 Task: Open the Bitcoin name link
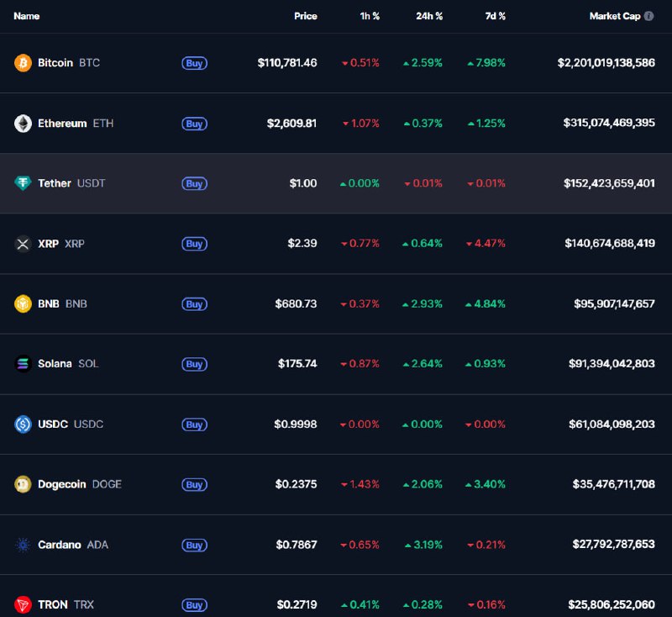pyautogui.click(x=55, y=63)
